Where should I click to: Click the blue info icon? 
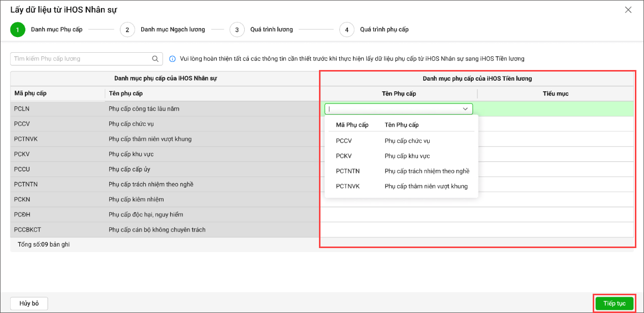coord(172,59)
